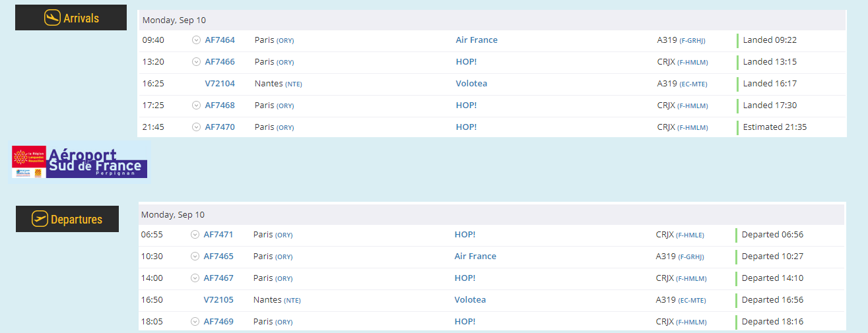Viewport: 868px width, 333px height.
Task: Select HOP! airline for flight AF7466
Action: (466, 62)
